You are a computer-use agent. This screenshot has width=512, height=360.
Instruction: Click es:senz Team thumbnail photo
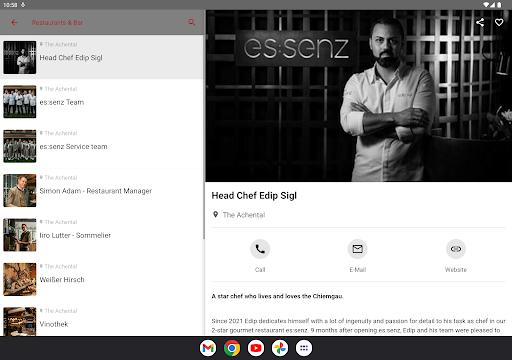pos(20,102)
